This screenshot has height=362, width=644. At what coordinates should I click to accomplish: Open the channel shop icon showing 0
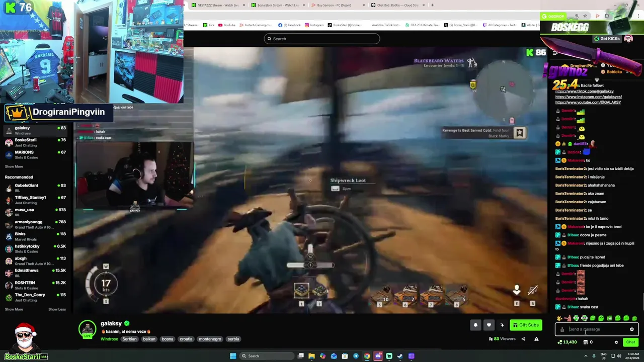[588, 342]
